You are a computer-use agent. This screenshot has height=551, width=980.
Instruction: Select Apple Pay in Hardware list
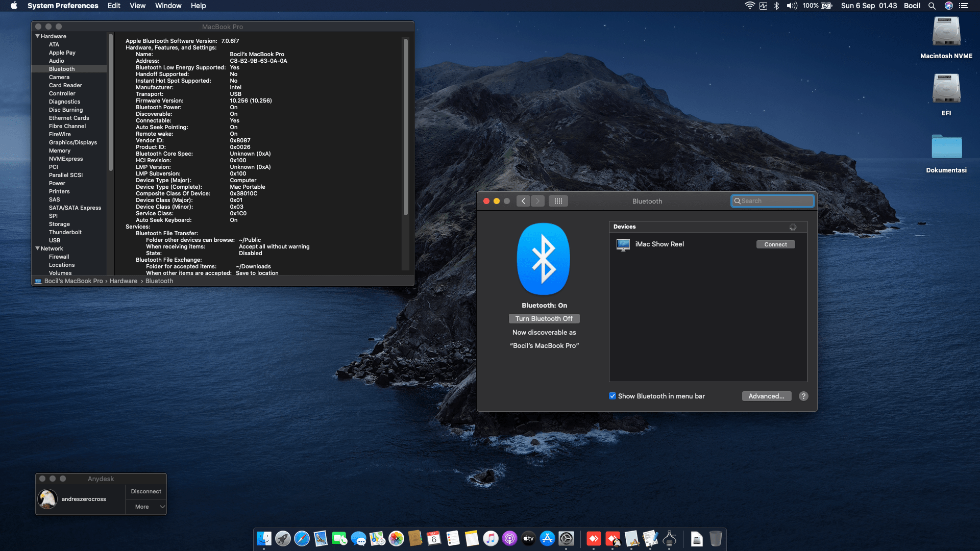click(62, 53)
